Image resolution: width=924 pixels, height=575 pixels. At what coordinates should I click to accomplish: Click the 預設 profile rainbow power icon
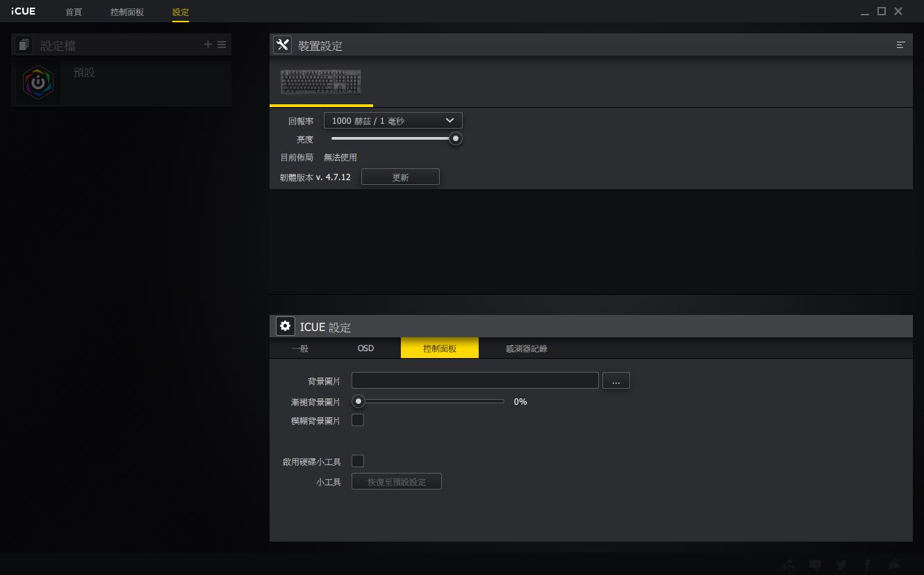[x=38, y=83]
